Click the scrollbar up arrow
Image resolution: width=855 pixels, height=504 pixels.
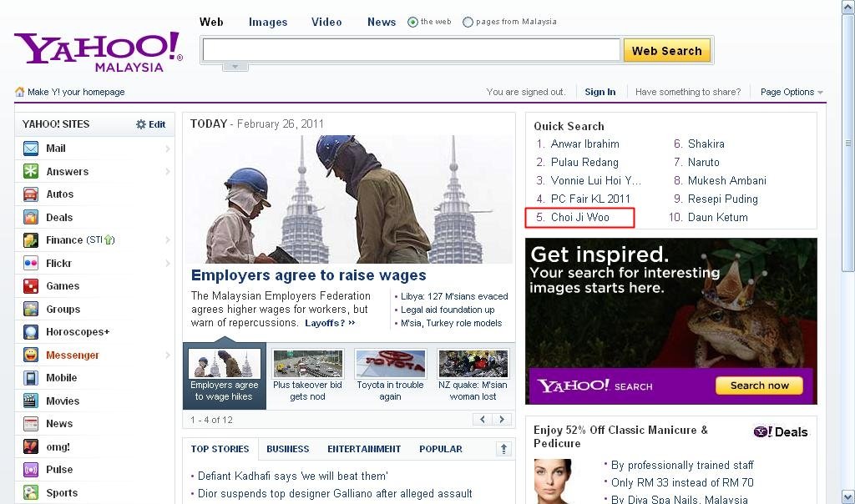pos(847,7)
